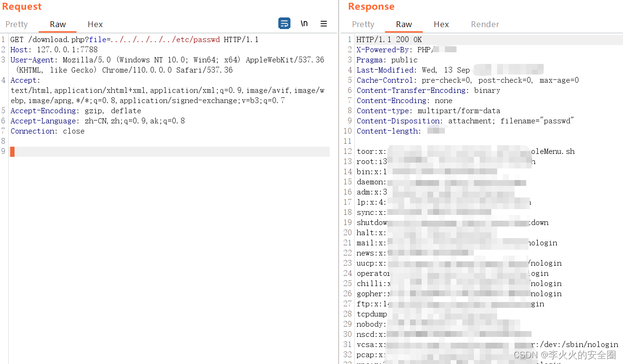
Task: Toggle the \n non-printable characters button
Action: coord(304,23)
